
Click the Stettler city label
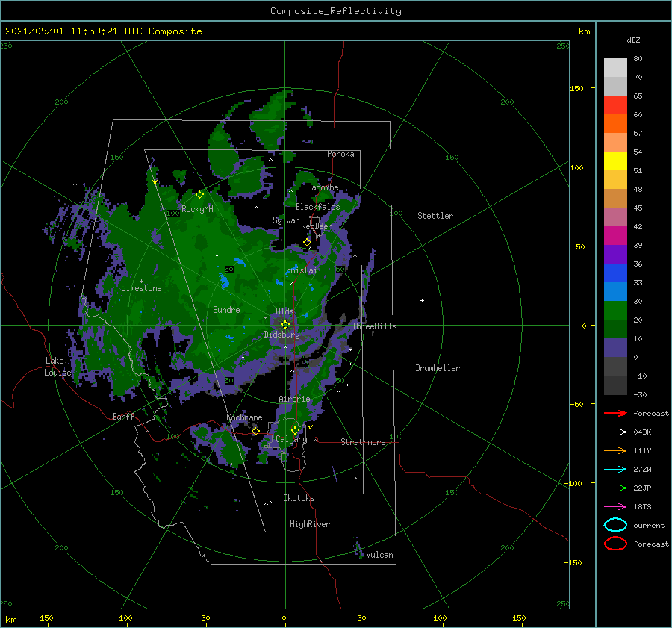click(435, 216)
